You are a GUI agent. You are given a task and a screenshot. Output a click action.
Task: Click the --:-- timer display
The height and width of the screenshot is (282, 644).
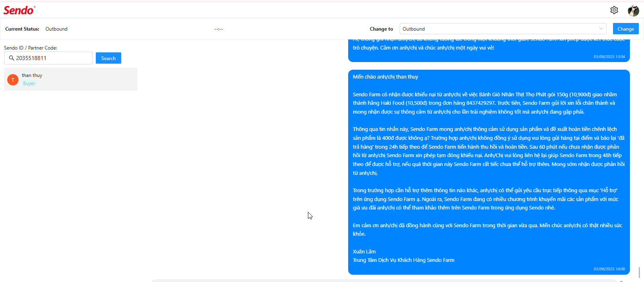coord(219,29)
